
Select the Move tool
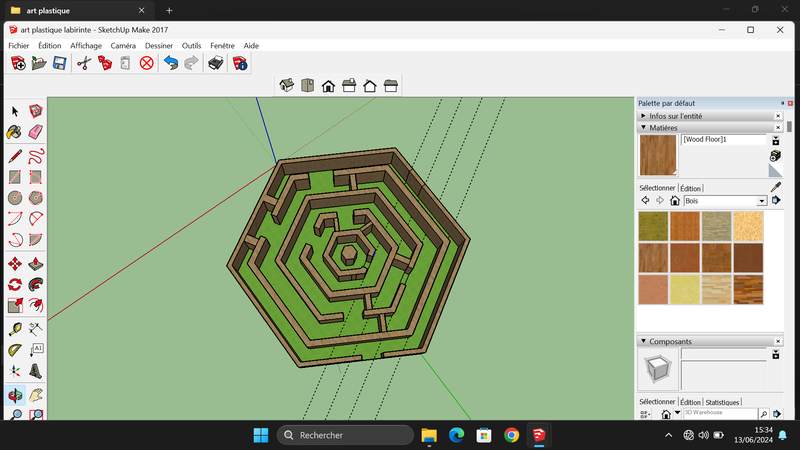coord(14,264)
